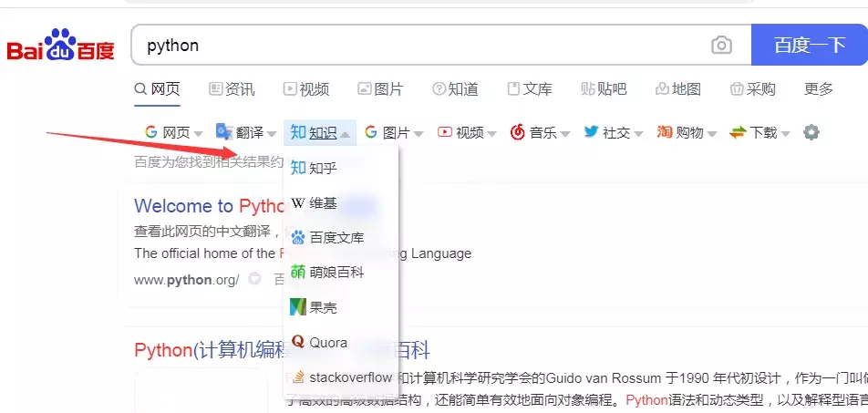The image size is (868, 413).
Task: Open the 文库 tab
Action: pyautogui.click(x=530, y=88)
